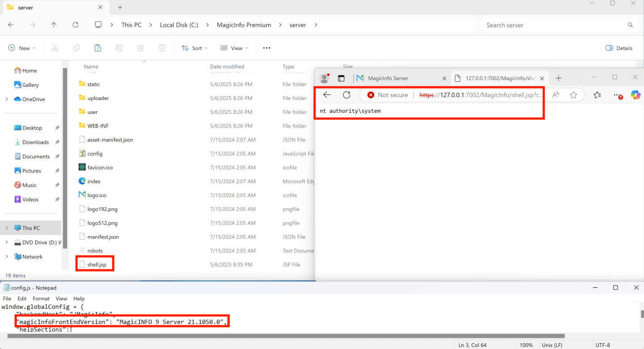The width and height of the screenshot is (644, 349).
Task: Click the Details pane button in Explorer
Action: [619, 48]
